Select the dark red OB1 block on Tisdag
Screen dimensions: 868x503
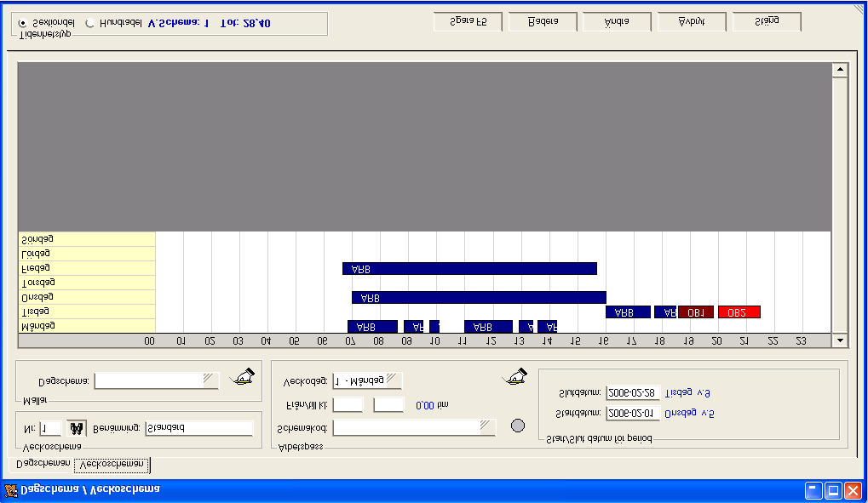point(696,312)
